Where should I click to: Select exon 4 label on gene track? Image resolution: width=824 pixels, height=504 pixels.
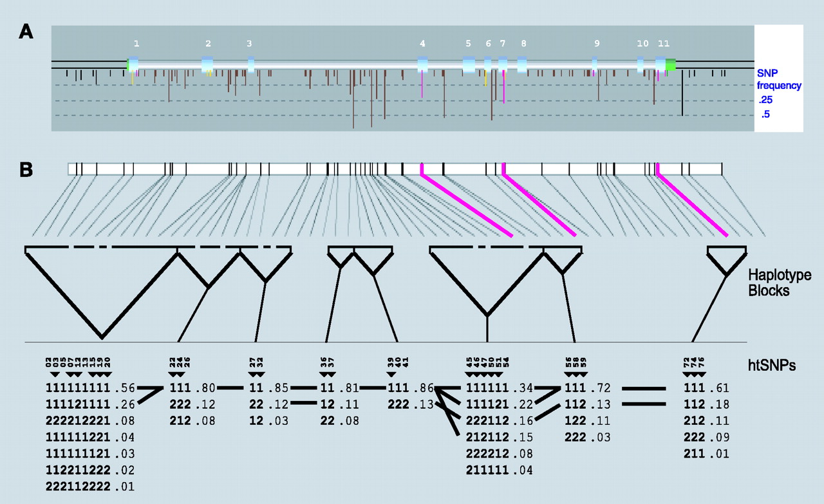coord(422,44)
